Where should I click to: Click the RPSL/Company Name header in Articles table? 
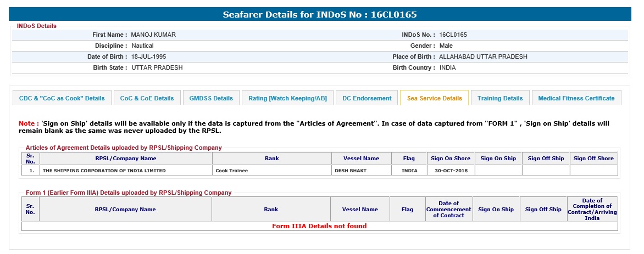125,159
